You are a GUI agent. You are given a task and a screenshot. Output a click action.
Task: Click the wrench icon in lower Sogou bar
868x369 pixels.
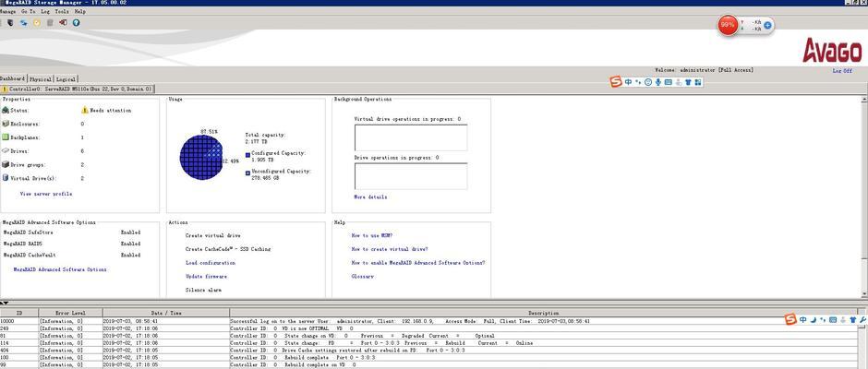(862, 319)
